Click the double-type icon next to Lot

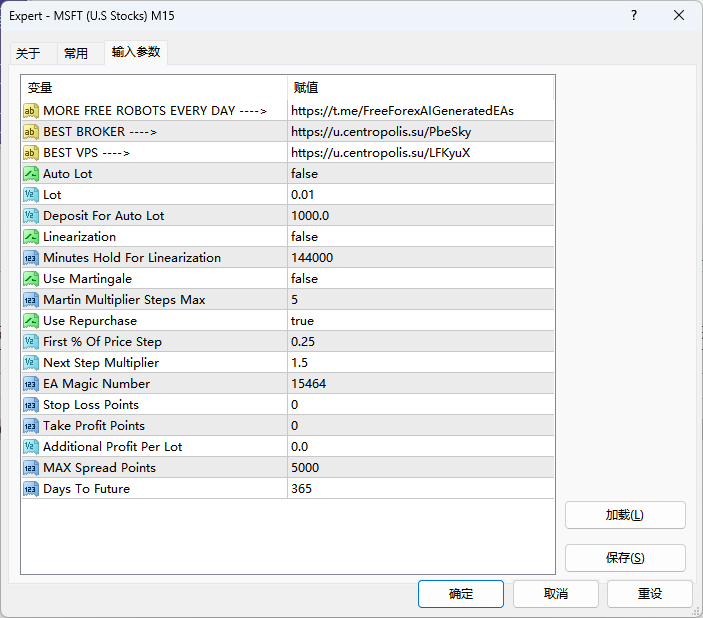coord(31,195)
